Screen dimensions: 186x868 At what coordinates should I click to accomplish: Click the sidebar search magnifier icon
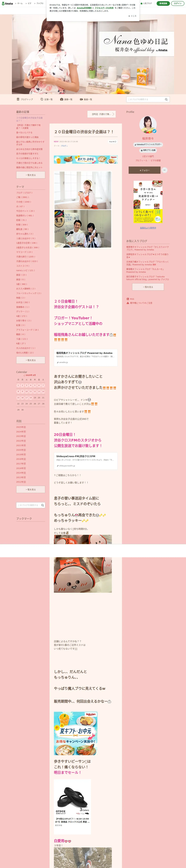(x=43, y=505)
